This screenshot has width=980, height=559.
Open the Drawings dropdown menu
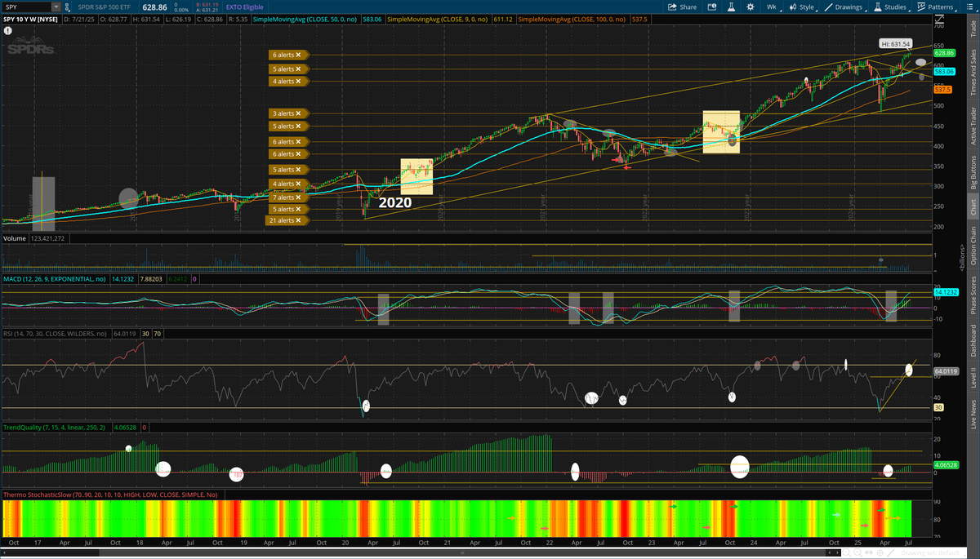tap(844, 7)
